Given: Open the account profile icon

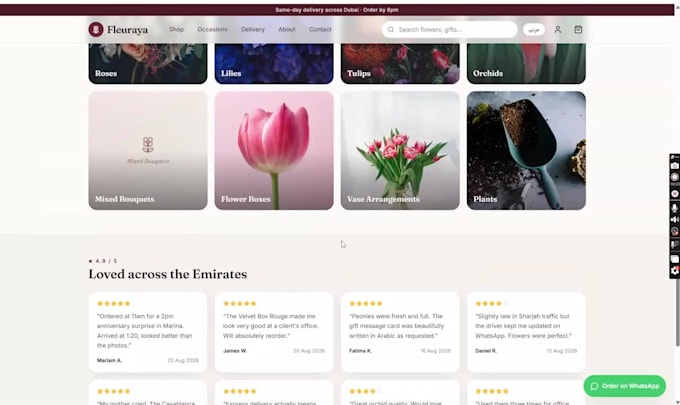Looking at the screenshot, I should (558, 29).
